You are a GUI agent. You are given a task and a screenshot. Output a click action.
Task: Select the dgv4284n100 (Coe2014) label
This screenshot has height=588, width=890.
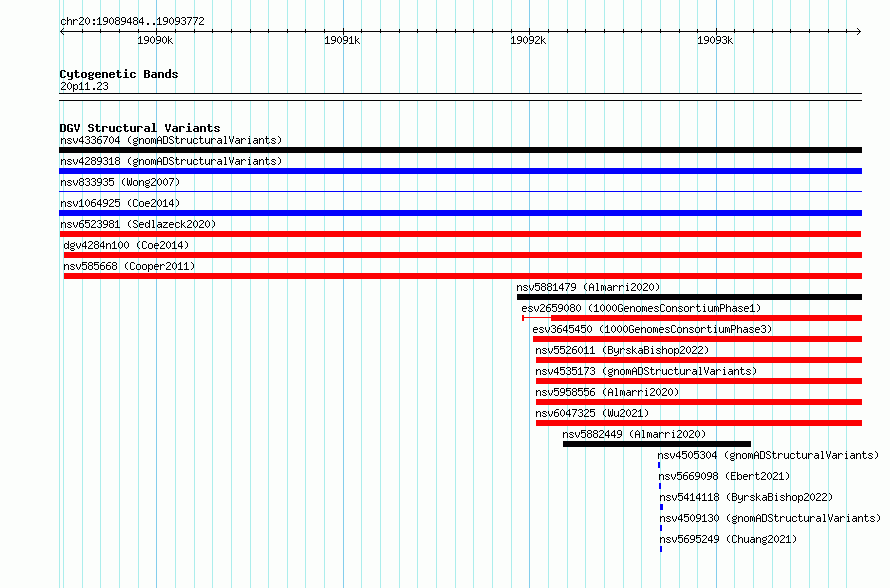click(126, 245)
